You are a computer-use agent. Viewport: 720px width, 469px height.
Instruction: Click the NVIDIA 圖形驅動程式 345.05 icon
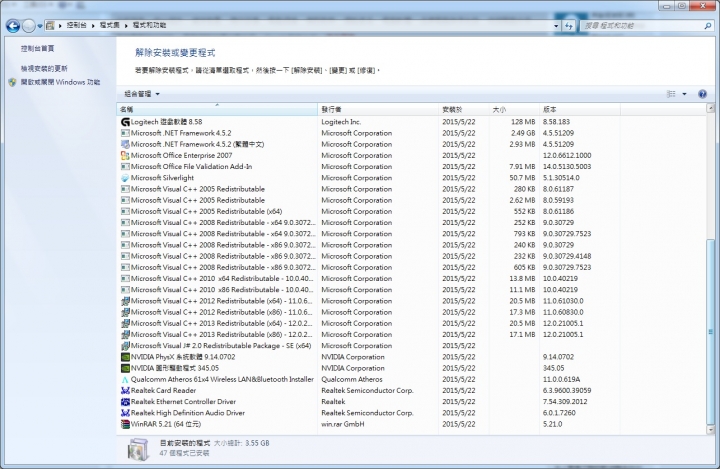pos(125,368)
